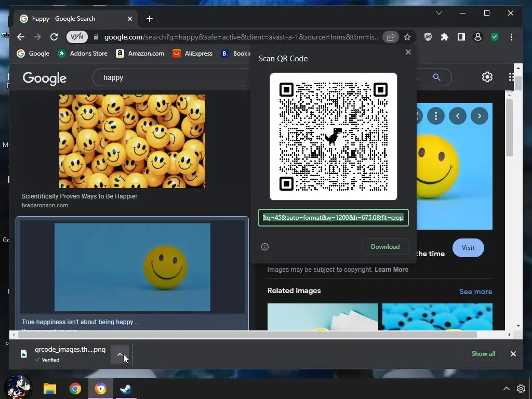Screen dimensions: 532x399
Task: Open Avast Secure Browser taskbar icon
Action: (x=100, y=389)
